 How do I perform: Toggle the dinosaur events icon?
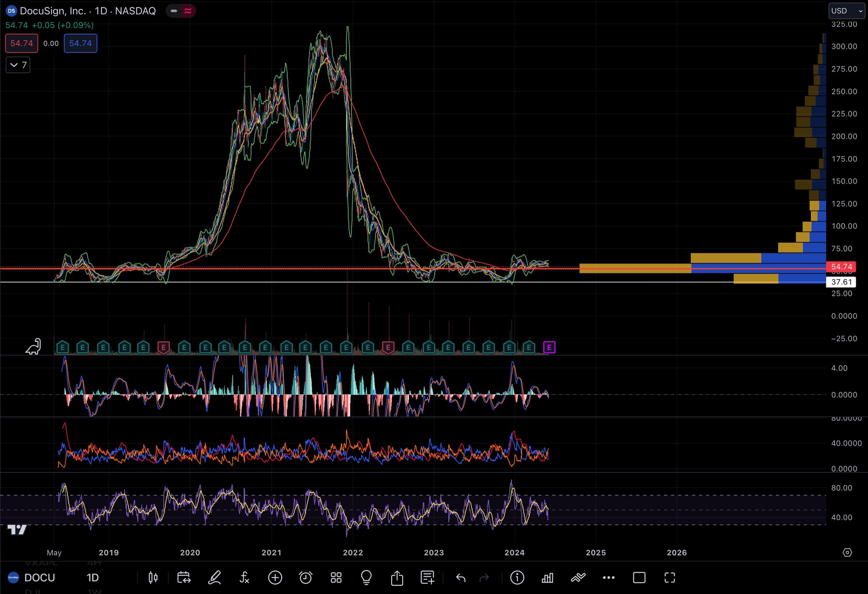pos(33,347)
